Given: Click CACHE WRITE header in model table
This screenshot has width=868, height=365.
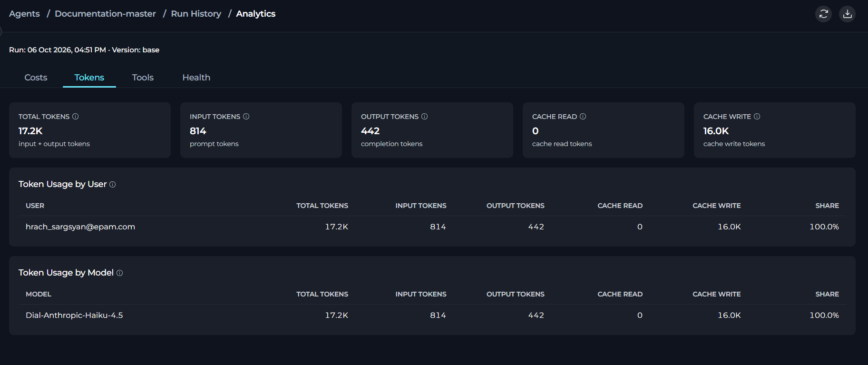Looking at the screenshot, I should coord(717,294).
